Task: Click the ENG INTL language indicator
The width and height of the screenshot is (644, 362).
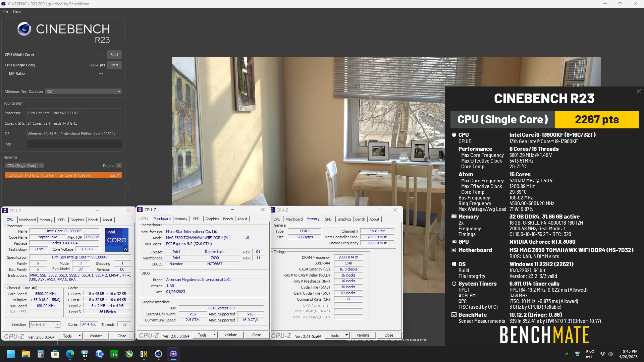Action: tap(590, 354)
